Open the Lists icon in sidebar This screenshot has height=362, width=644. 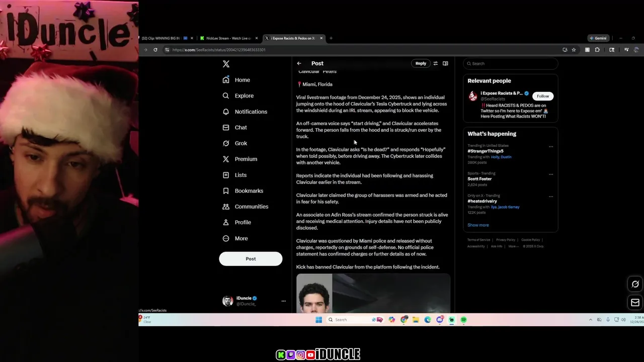(226, 175)
